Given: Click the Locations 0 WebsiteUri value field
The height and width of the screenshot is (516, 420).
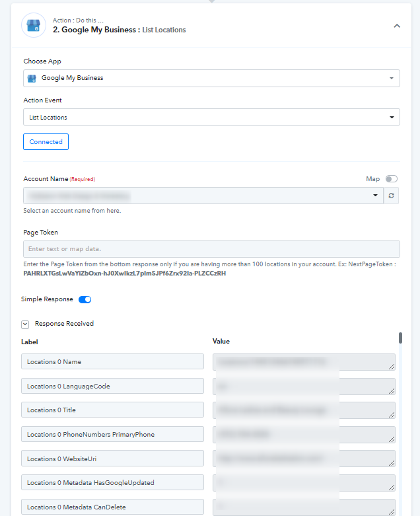Looking at the screenshot, I should click(304, 459).
